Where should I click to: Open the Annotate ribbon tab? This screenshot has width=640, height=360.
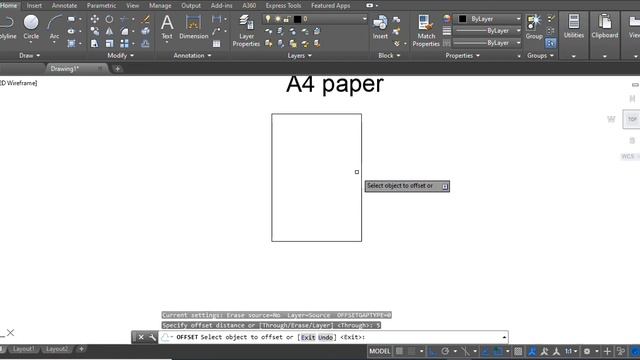pyautogui.click(x=64, y=5)
